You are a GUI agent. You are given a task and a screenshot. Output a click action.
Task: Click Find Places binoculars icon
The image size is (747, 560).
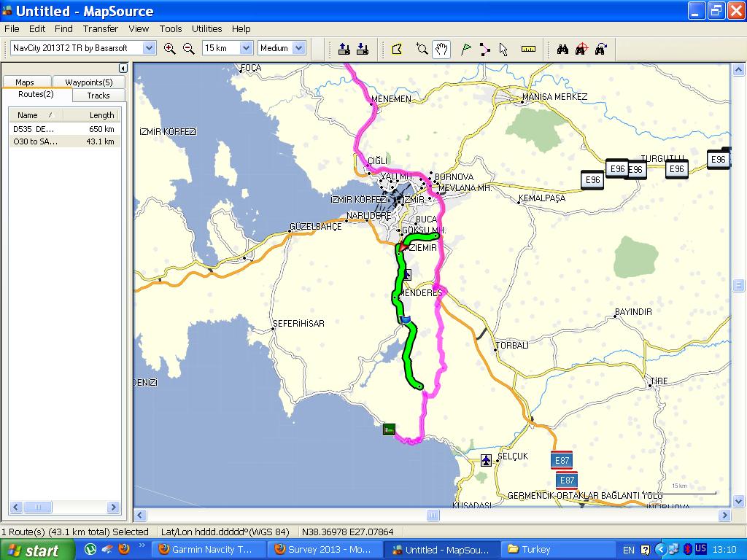[x=562, y=49]
